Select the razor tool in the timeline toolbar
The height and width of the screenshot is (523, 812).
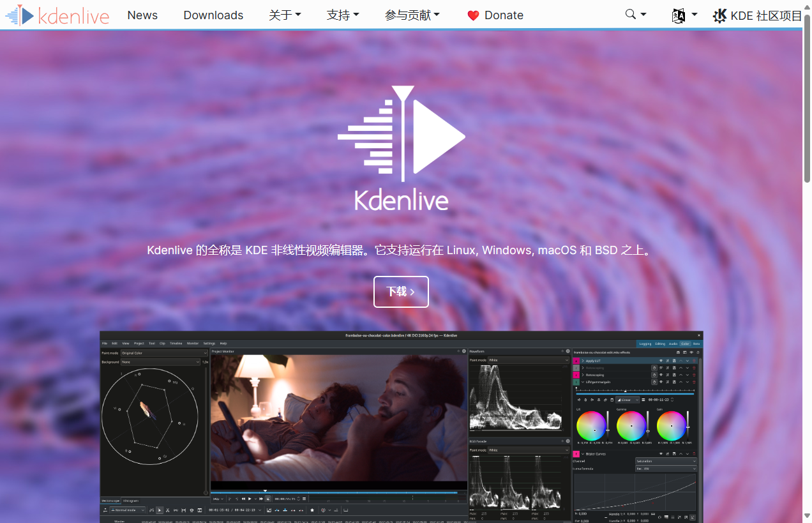tap(167, 510)
